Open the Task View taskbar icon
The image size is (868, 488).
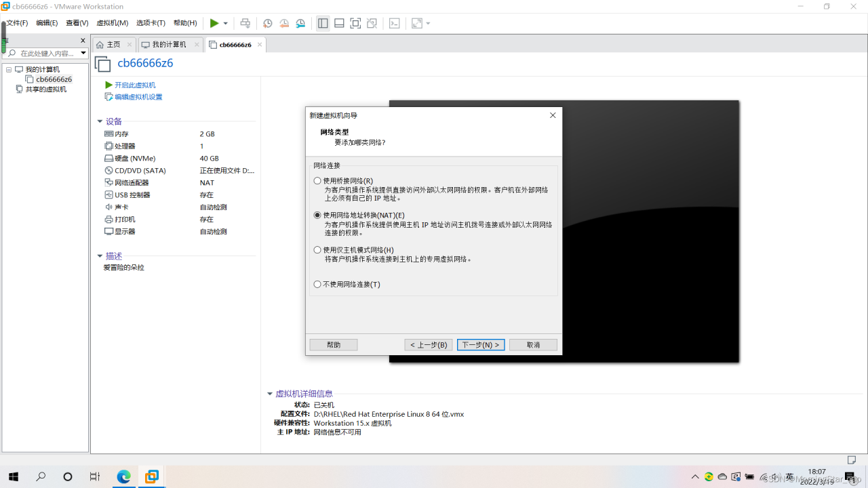click(x=95, y=476)
